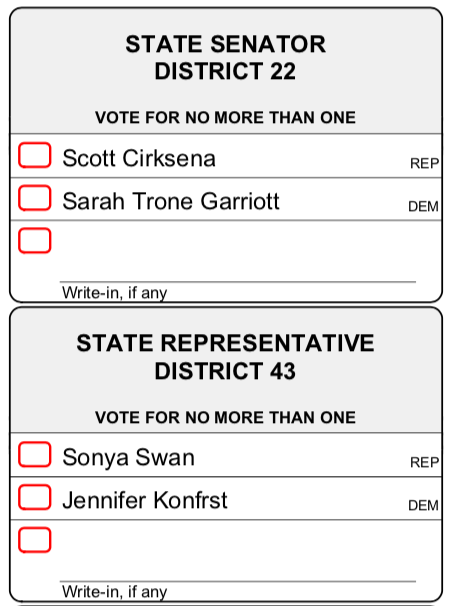Click the name Sarah Trone Garriott
The width and height of the screenshot is (455, 606).
pos(171,201)
